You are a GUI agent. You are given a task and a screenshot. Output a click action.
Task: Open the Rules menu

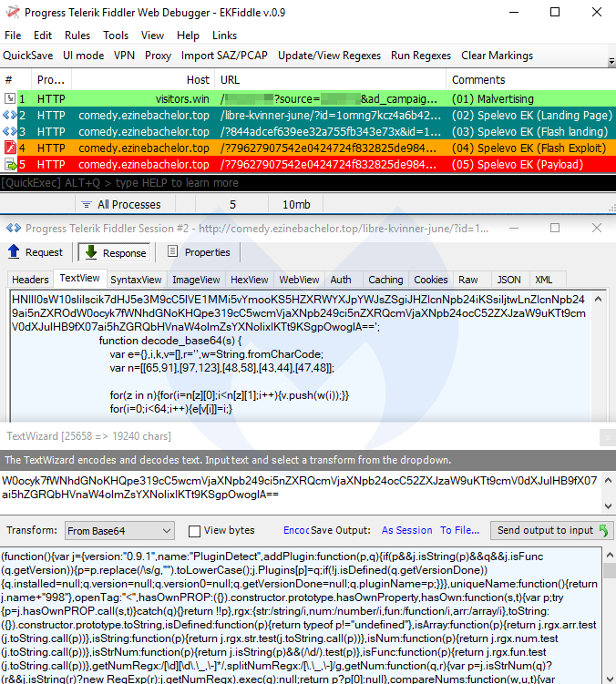tap(77, 36)
